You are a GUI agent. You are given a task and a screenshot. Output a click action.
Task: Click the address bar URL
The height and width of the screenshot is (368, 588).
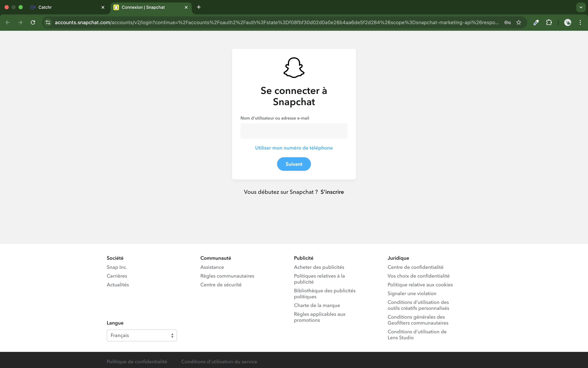[x=277, y=22]
